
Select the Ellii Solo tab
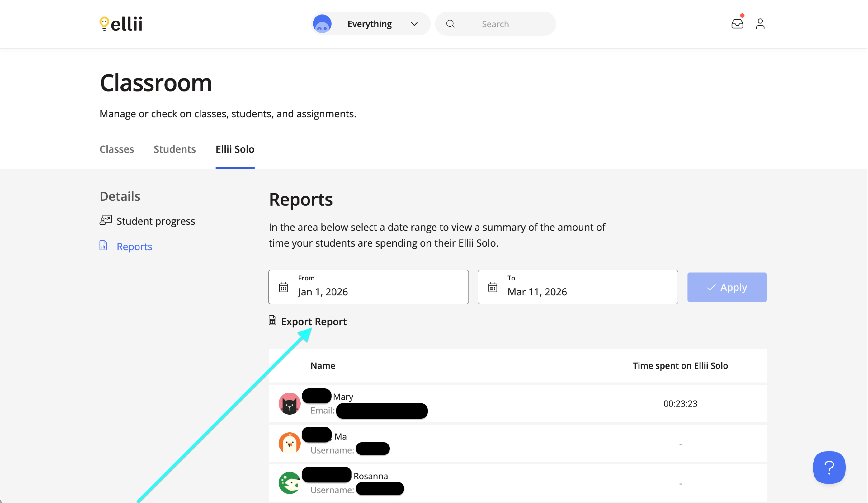[x=235, y=149]
